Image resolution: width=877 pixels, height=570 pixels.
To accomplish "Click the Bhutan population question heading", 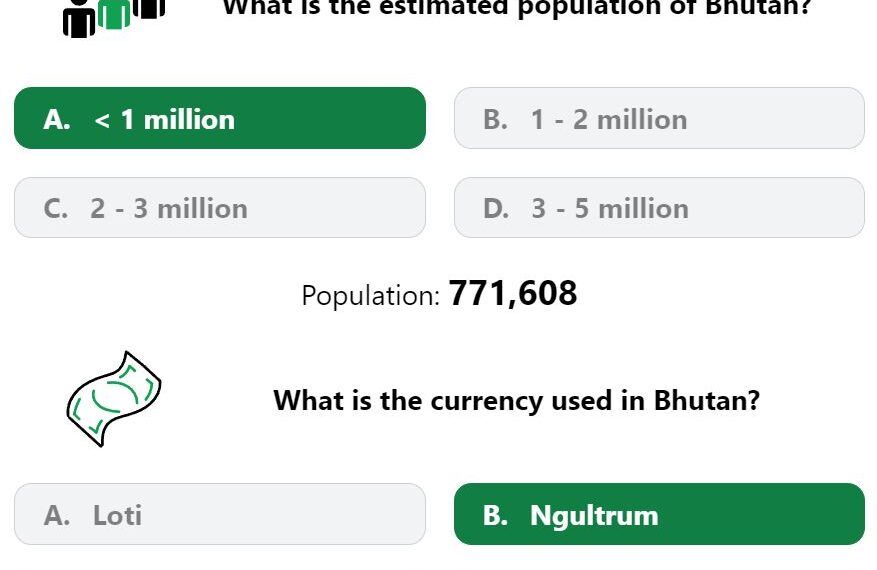I will click(x=517, y=8).
